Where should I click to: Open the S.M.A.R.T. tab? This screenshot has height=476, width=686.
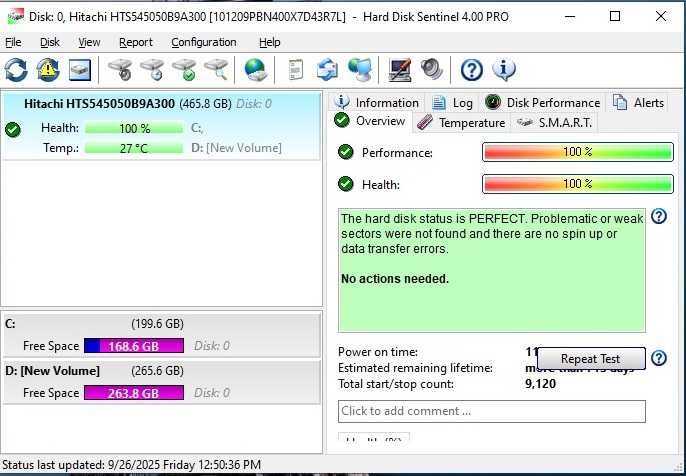click(x=554, y=122)
